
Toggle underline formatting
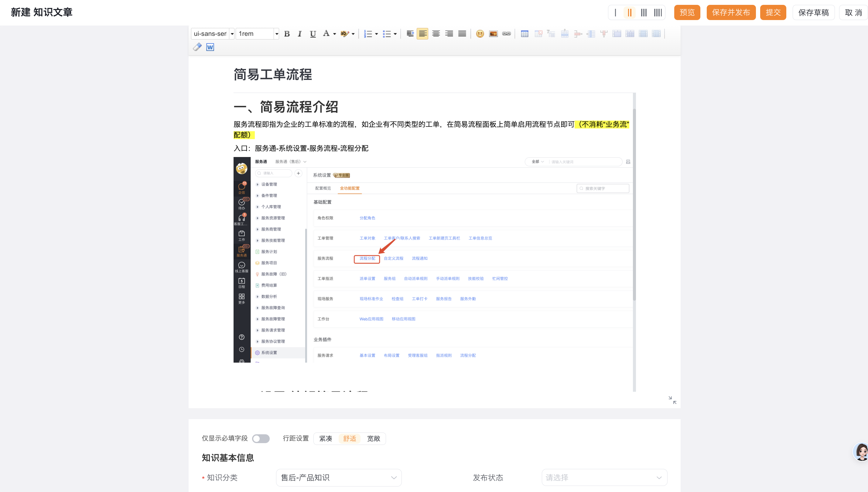point(313,34)
